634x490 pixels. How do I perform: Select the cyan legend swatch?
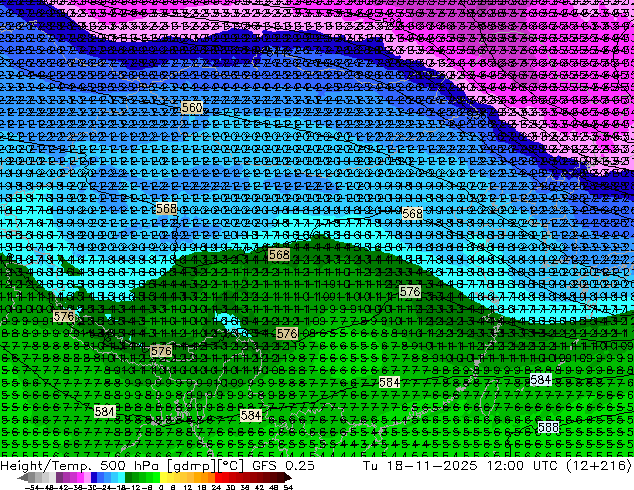click(121, 477)
